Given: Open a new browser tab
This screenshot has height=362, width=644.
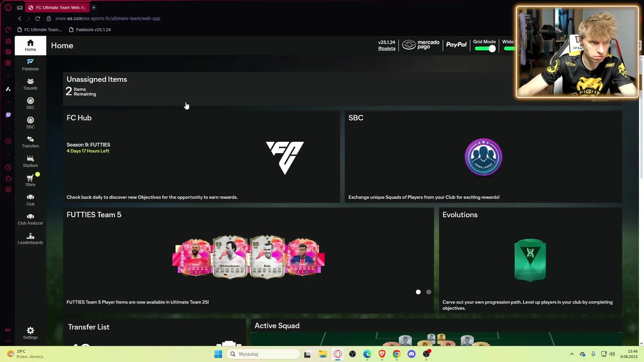Looking at the screenshot, I should pos(94,8).
